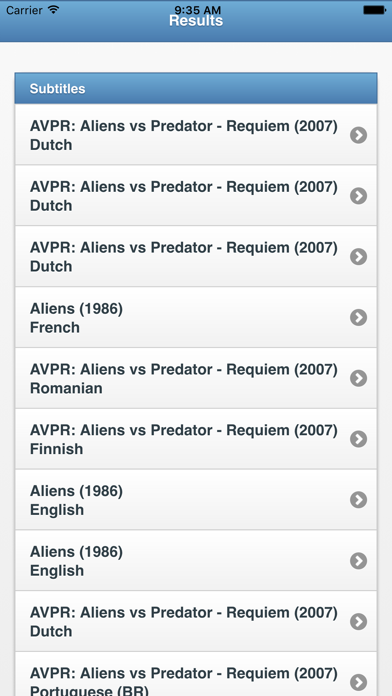
Task: Open the second AVPR Requiem Dutch result
Action: coord(196,196)
